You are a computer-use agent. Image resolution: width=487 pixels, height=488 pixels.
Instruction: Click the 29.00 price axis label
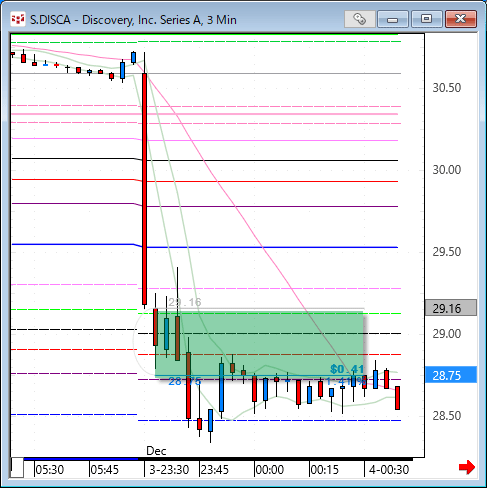(x=447, y=334)
